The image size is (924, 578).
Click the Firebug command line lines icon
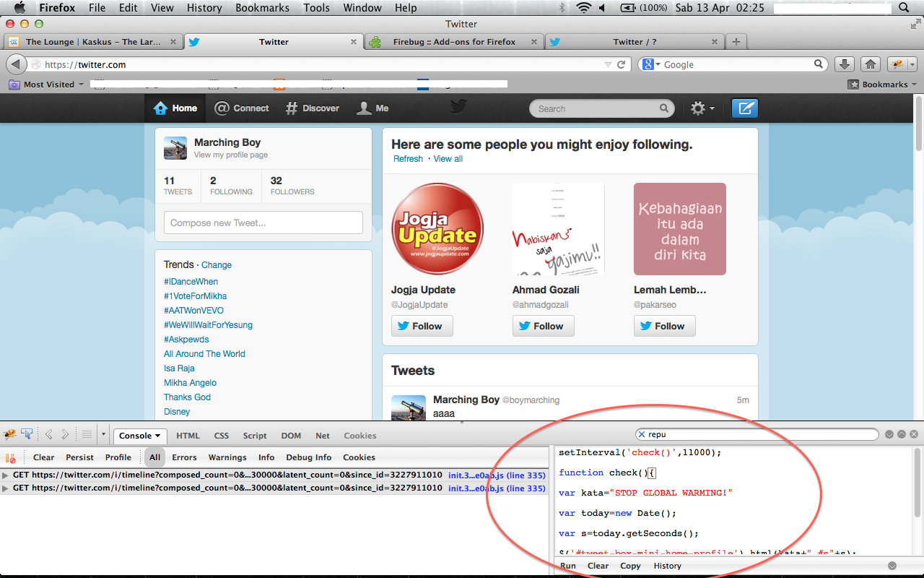tap(87, 435)
